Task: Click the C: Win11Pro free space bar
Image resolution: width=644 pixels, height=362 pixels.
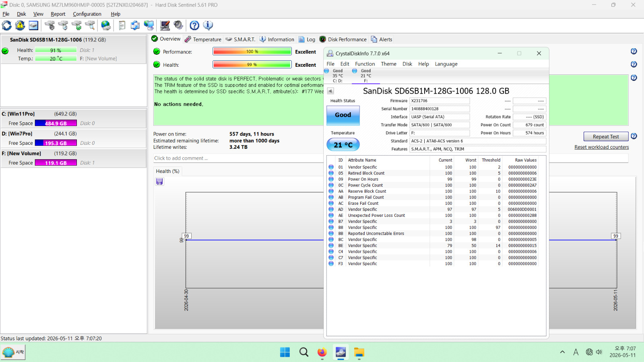Action: pos(56,123)
